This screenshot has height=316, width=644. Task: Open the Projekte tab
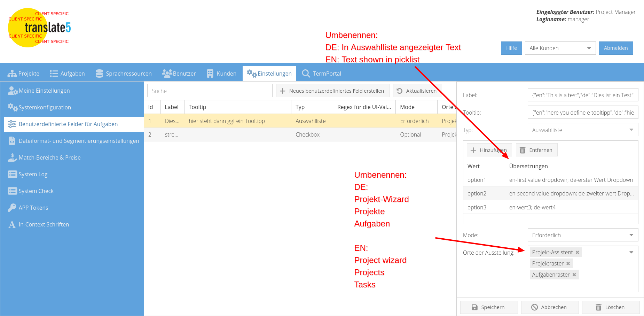pyautogui.click(x=24, y=74)
